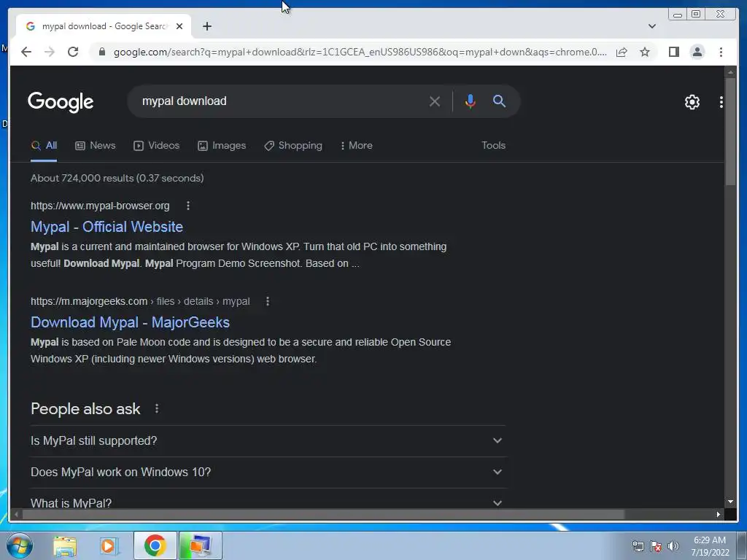Screen dimensions: 747x560
Task: Click the scroll down arrow
Action: (730, 502)
